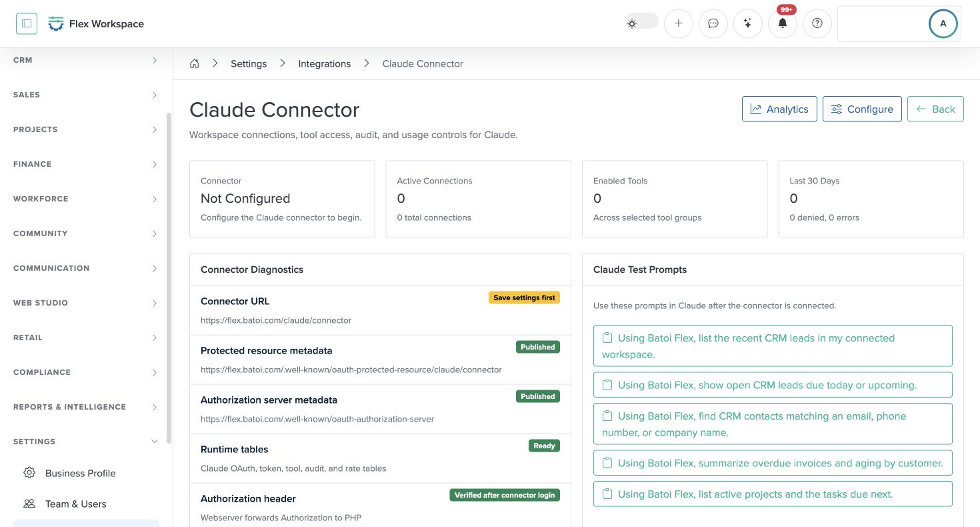Collapse the Settings sidebar section

[86, 442]
